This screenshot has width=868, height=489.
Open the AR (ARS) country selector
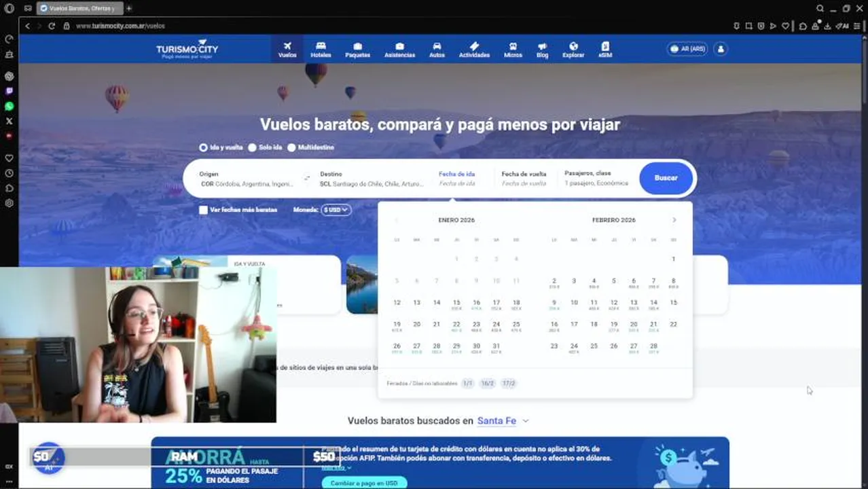pyautogui.click(x=687, y=49)
